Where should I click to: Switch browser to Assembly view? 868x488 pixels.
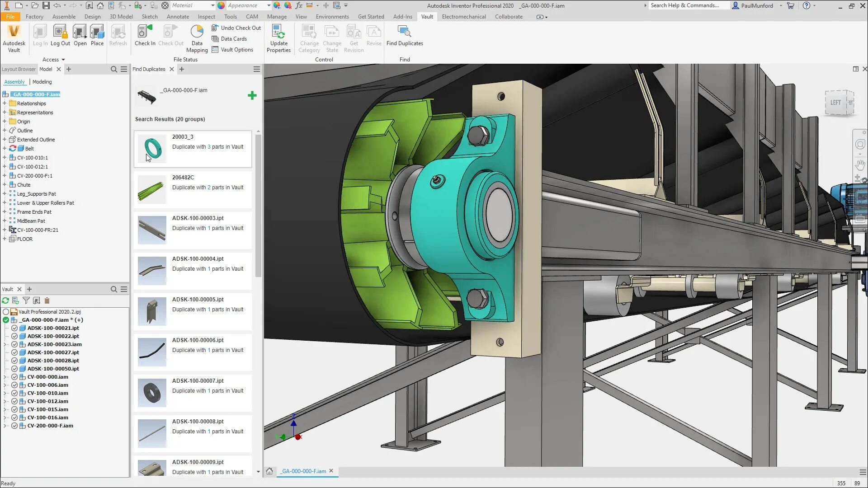pos(14,82)
